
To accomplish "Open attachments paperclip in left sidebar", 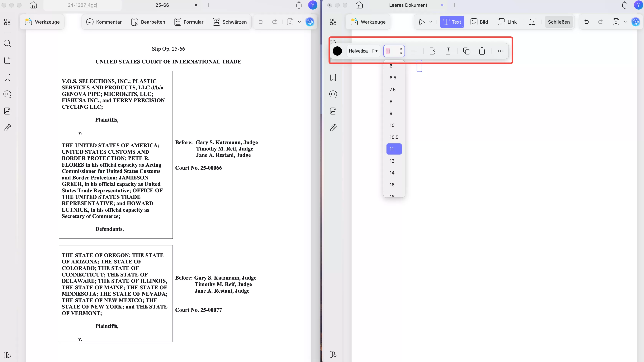I will pos(7,128).
